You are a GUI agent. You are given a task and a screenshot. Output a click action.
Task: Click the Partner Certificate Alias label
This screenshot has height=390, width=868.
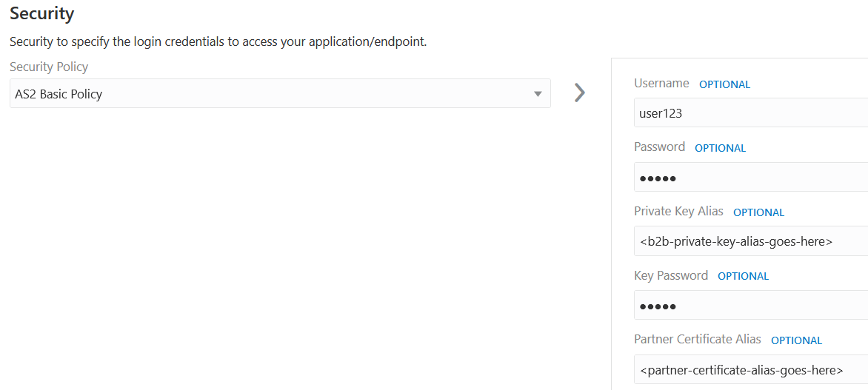click(698, 339)
